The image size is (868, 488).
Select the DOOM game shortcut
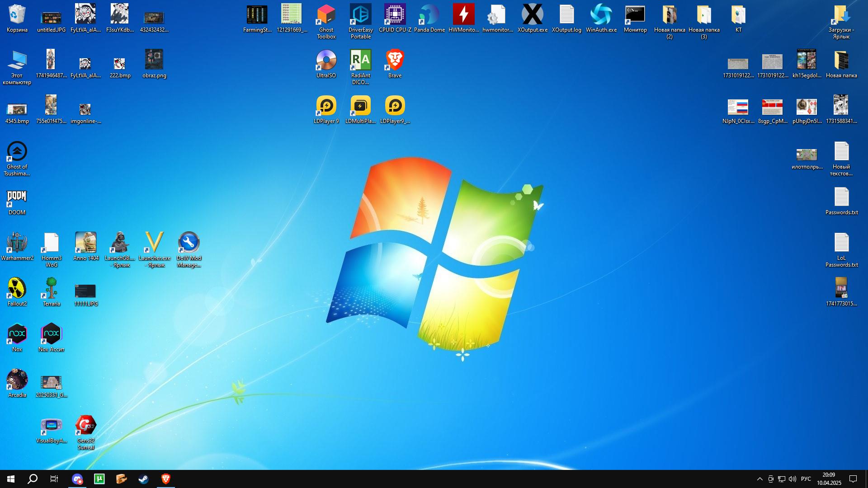[x=17, y=201]
